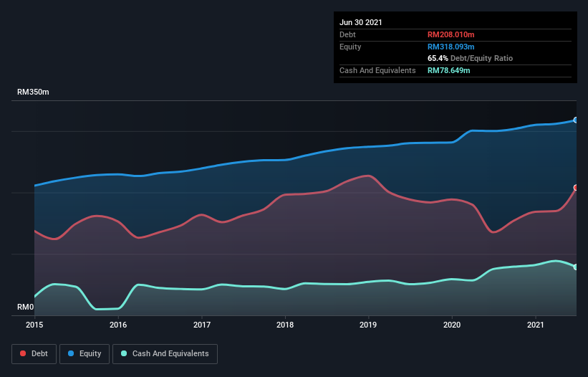Click the 2018 x-axis label
Viewport: 588px width, 377px height.
pos(285,325)
